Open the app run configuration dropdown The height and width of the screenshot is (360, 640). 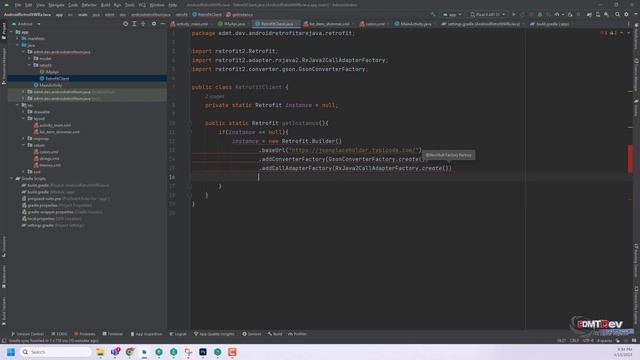(x=452, y=14)
